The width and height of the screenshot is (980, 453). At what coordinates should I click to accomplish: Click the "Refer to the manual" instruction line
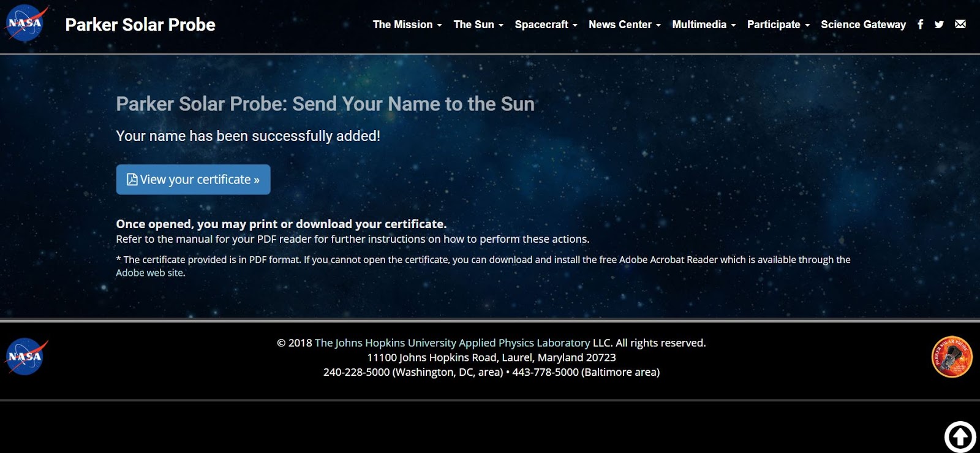coord(353,239)
